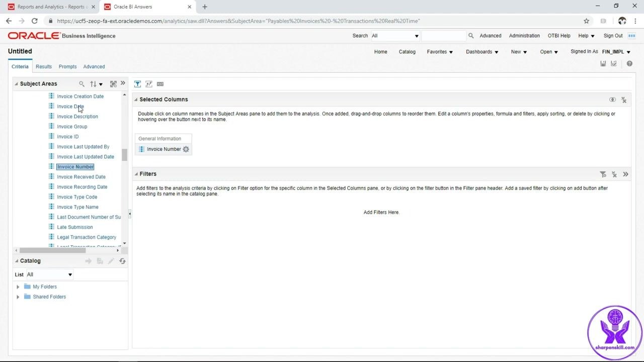
Task: Click the edit analysis properties toolbar icon
Action: (x=149, y=84)
